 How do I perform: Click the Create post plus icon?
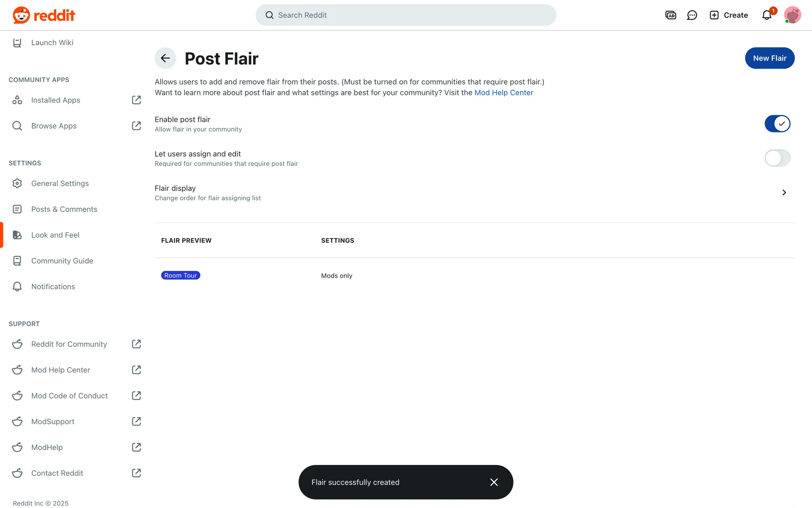tap(714, 15)
